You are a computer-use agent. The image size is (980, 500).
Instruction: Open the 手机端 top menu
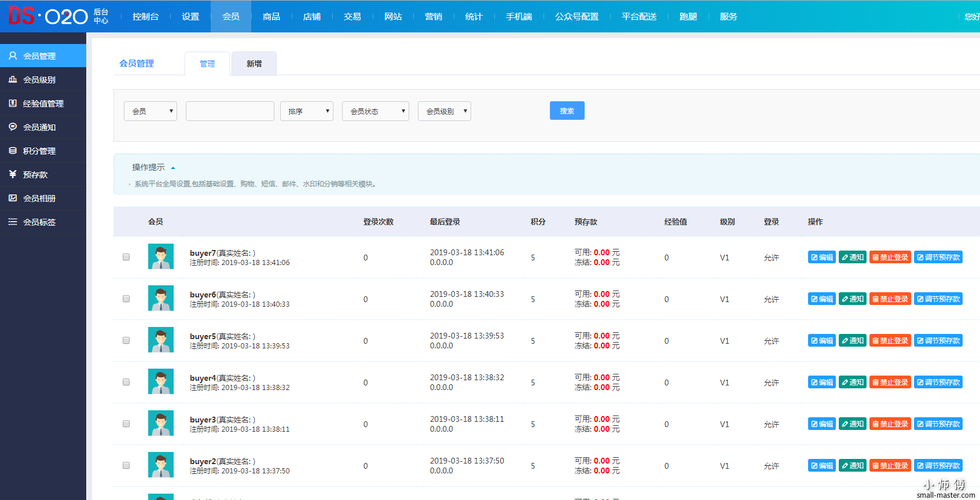pos(519,16)
